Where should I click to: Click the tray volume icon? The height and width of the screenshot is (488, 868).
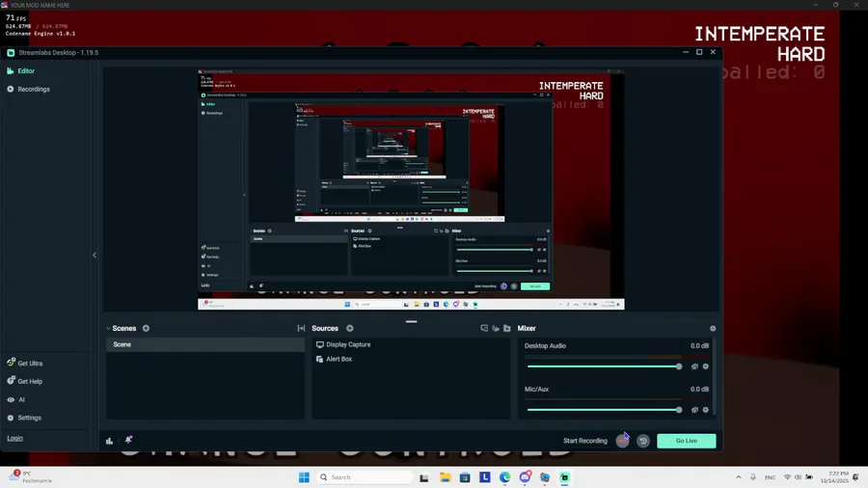coord(798,477)
